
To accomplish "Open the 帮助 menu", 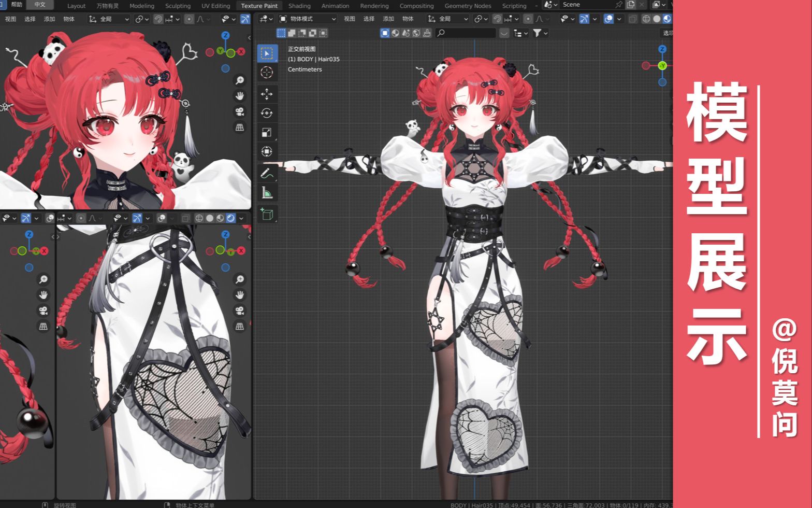I will (17, 5).
